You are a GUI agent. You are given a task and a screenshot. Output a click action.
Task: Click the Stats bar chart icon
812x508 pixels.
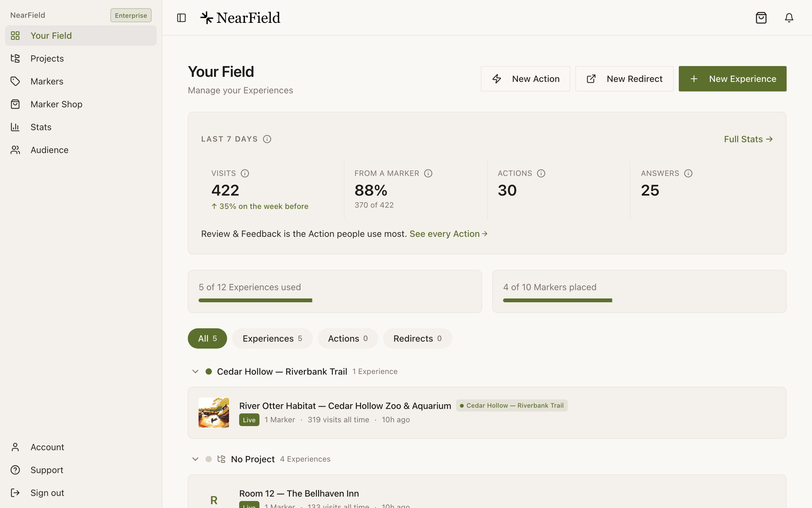pos(15,127)
